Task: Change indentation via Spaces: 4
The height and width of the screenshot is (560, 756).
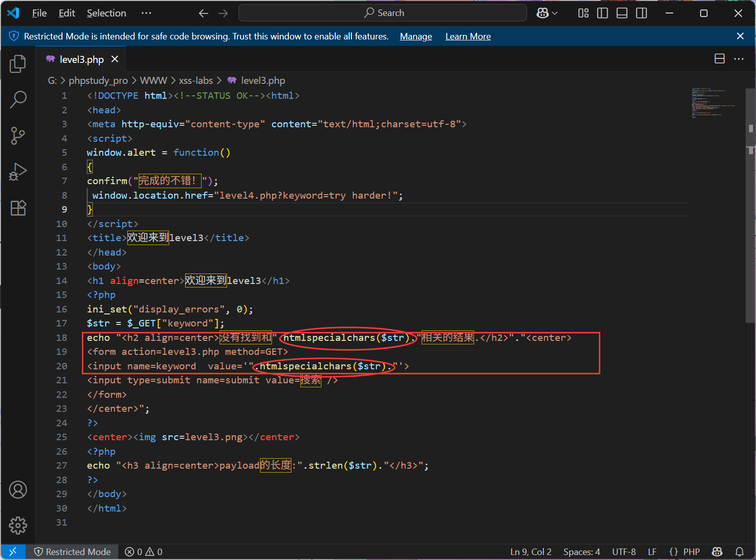Action: (x=582, y=552)
